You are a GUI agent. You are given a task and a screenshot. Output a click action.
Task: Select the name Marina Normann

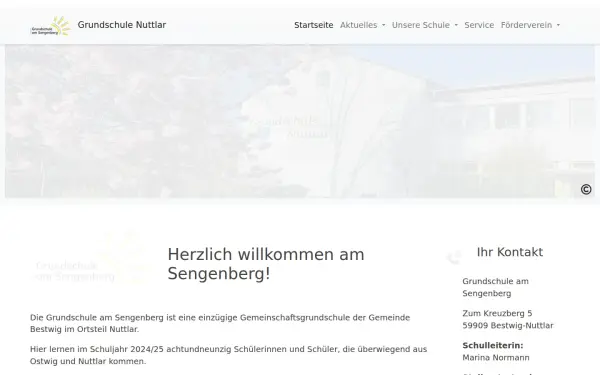coord(496,358)
